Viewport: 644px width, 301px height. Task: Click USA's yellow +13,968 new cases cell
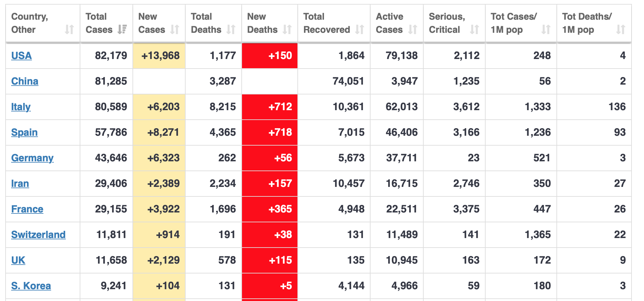(159, 56)
